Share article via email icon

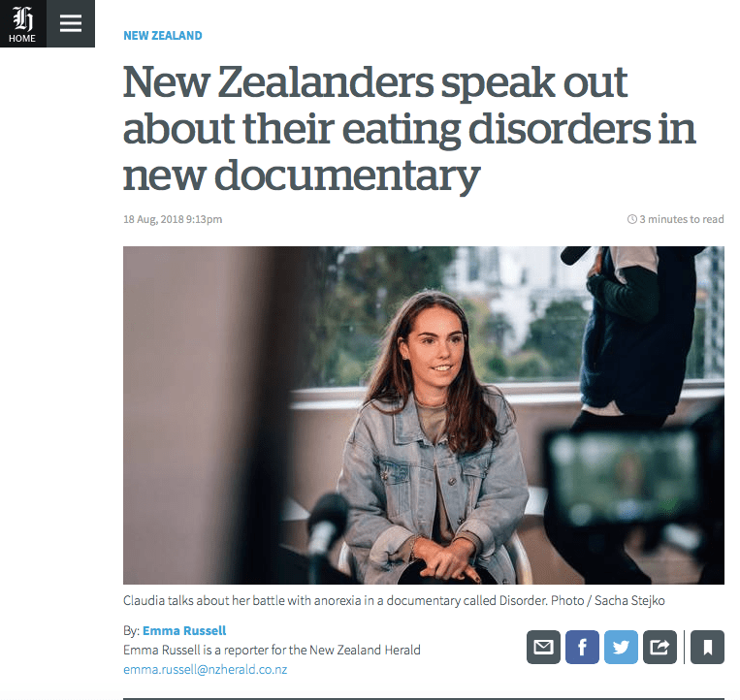(x=543, y=647)
